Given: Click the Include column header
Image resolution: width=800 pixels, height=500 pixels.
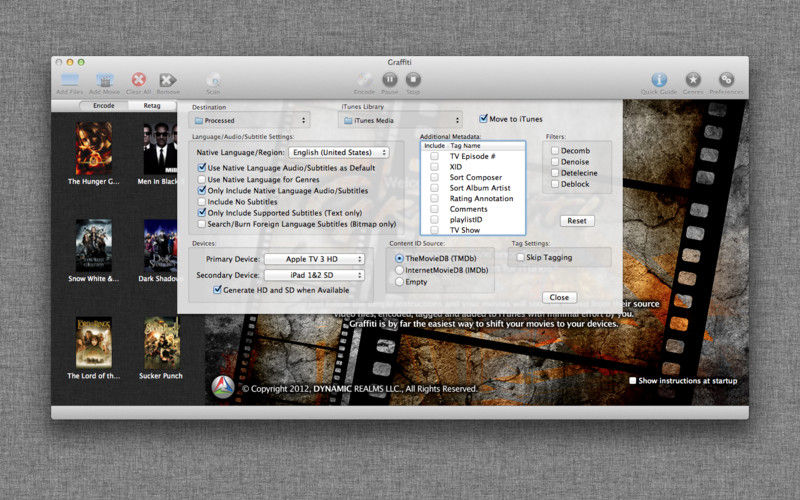Looking at the screenshot, I should coord(435,146).
